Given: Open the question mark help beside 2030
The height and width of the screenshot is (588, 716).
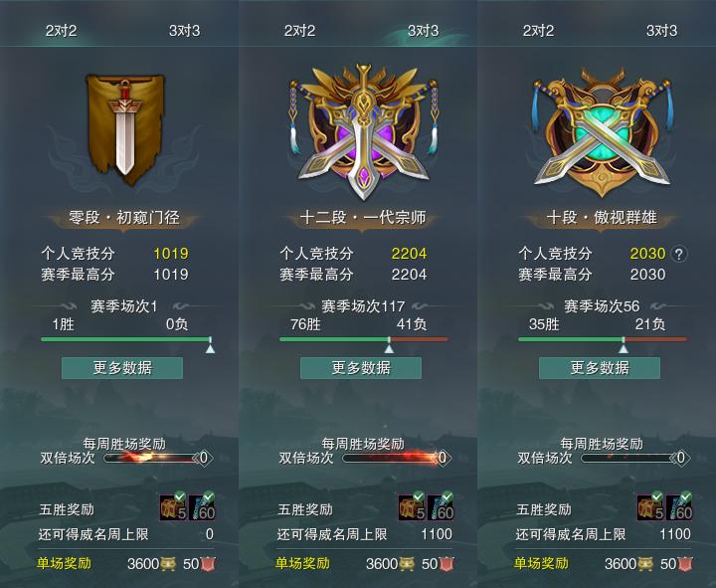Looking at the screenshot, I should (x=679, y=254).
